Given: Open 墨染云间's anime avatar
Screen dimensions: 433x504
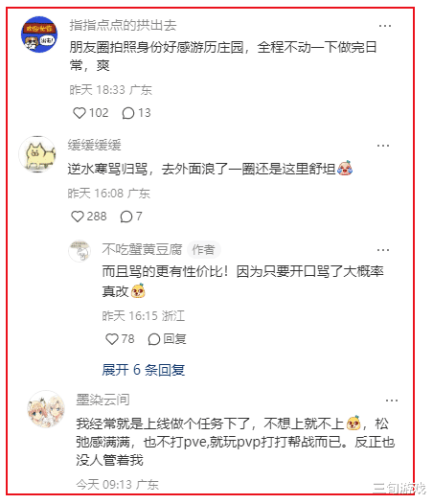Looking at the screenshot, I should pos(46,409).
